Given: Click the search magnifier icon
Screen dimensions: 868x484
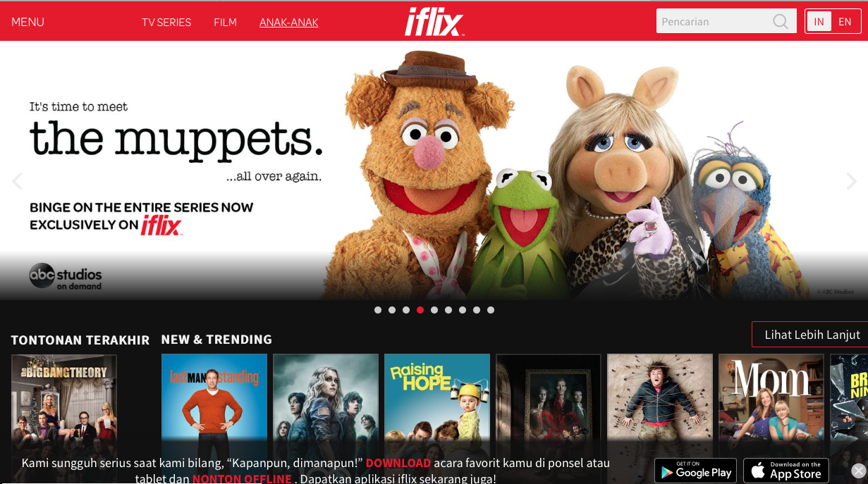Looking at the screenshot, I should 780,22.
